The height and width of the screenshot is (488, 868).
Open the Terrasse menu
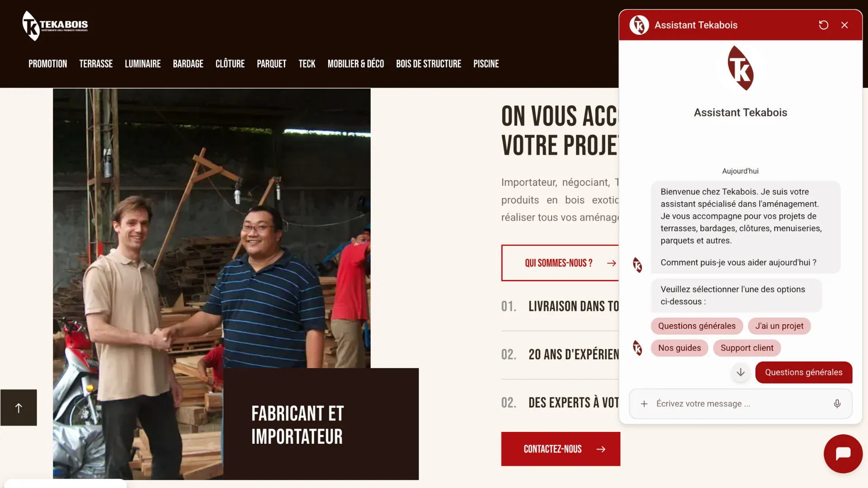[96, 64]
